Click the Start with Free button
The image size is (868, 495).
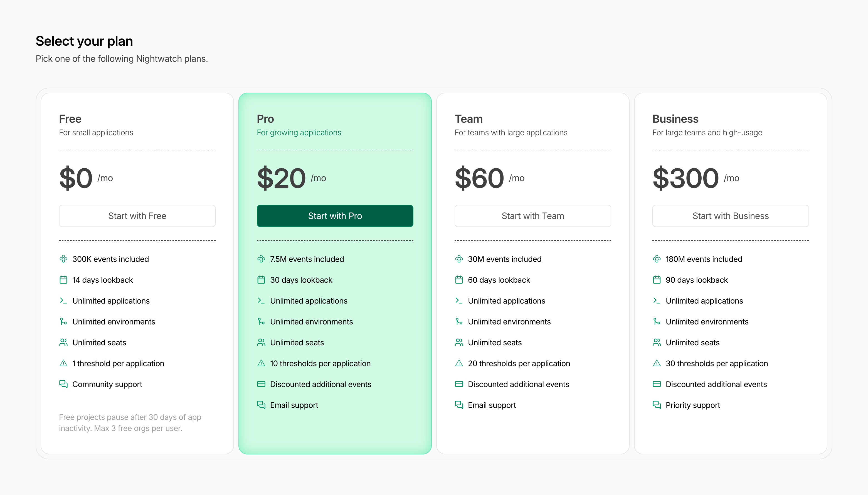click(x=137, y=216)
